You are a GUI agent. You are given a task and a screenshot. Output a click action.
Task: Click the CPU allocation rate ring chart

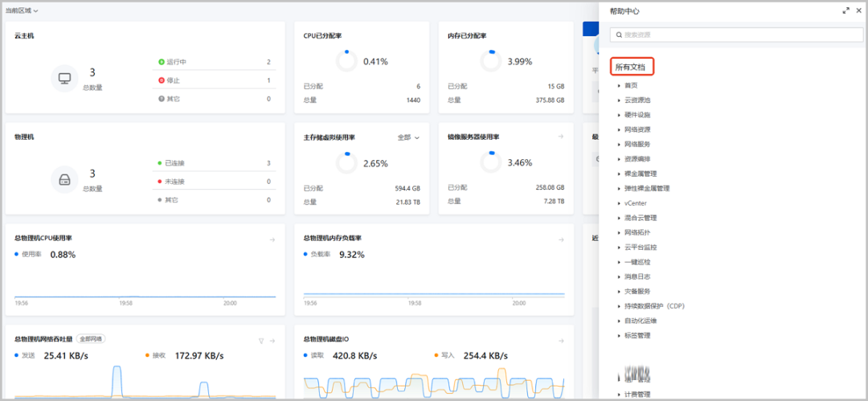(346, 61)
